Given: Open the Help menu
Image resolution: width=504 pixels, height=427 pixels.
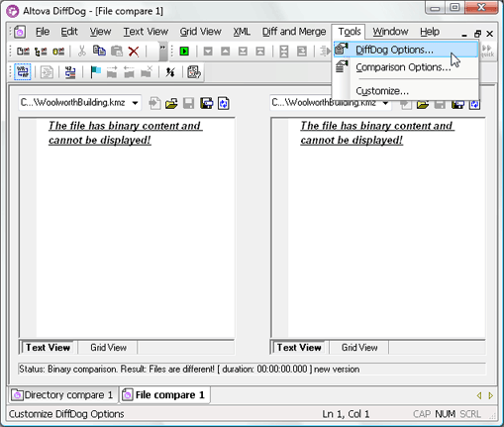Looking at the screenshot, I should [x=430, y=32].
